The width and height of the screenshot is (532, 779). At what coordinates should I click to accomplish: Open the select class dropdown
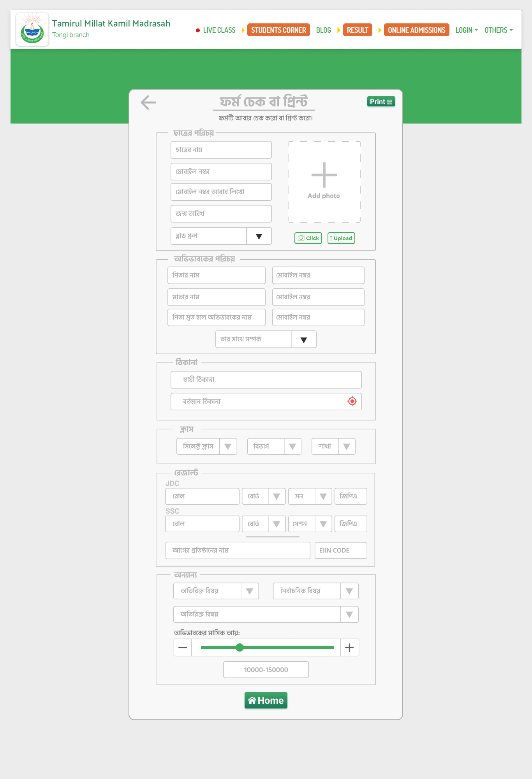[228, 447]
